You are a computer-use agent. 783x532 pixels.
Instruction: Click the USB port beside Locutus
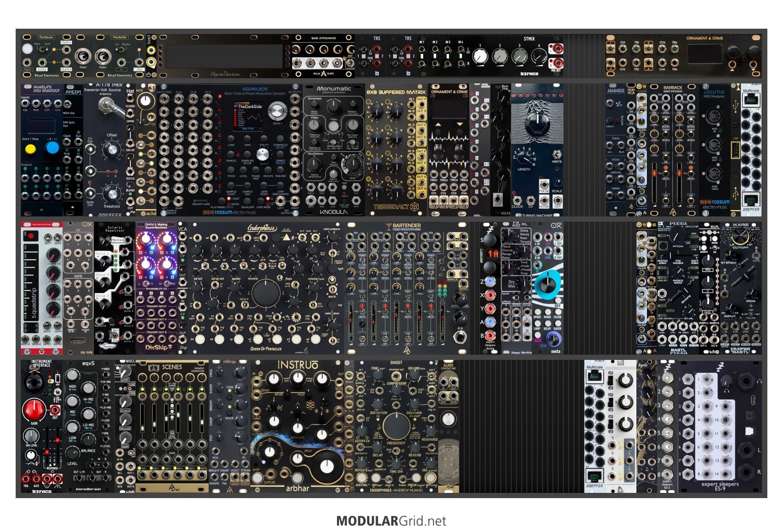(735, 151)
